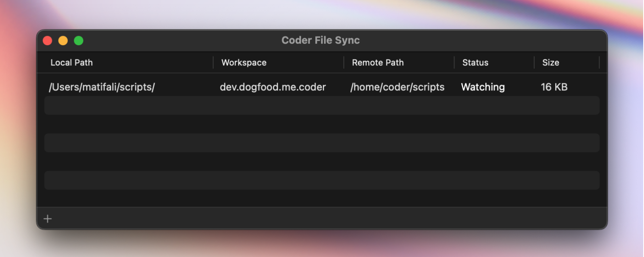The image size is (644, 257).
Task: Select the /Users/matifali/scripts/ local path cell
Action: pos(102,87)
